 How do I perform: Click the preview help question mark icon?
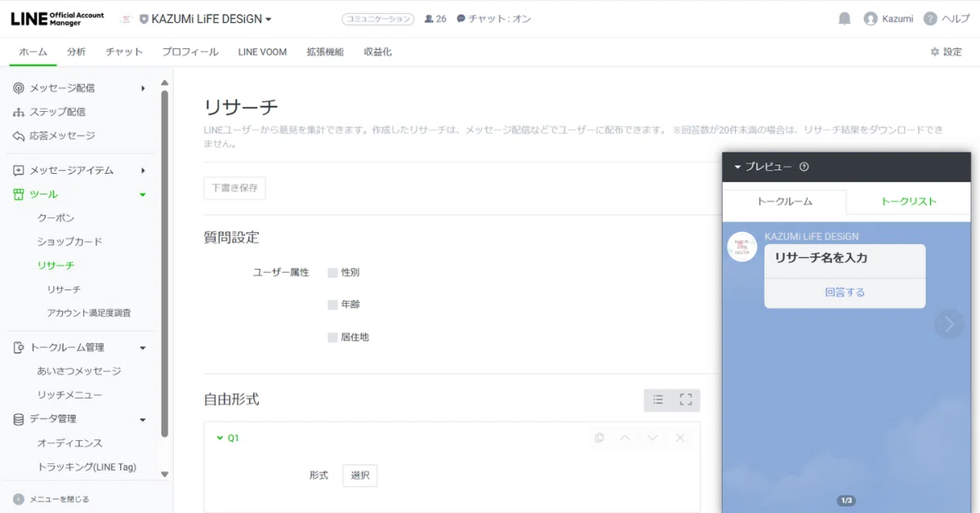(x=804, y=167)
